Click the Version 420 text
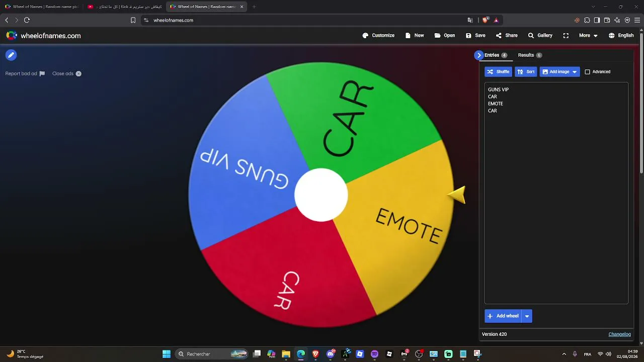Viewport: 644px width, 362px height. click(494, 334)
